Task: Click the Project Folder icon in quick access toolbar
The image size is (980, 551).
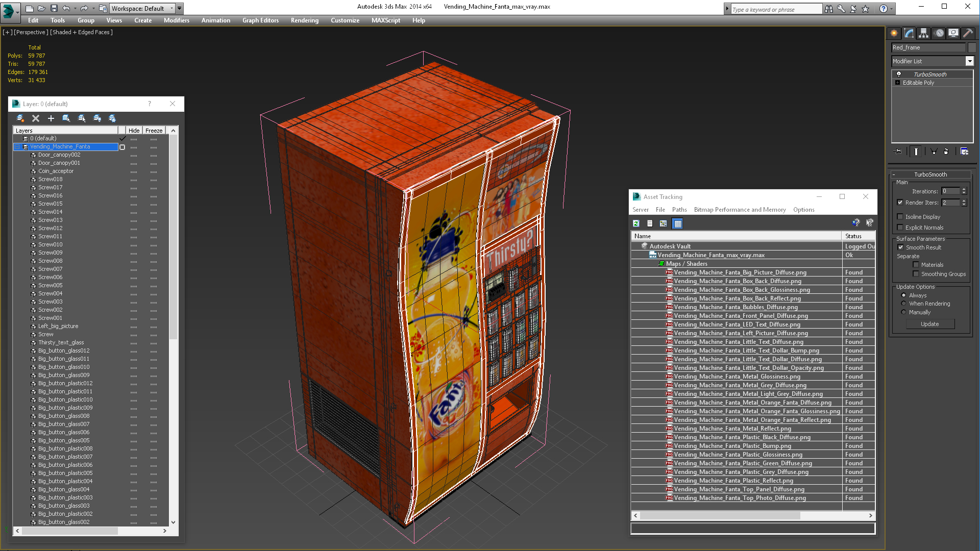Action: (x=103, y=8)
